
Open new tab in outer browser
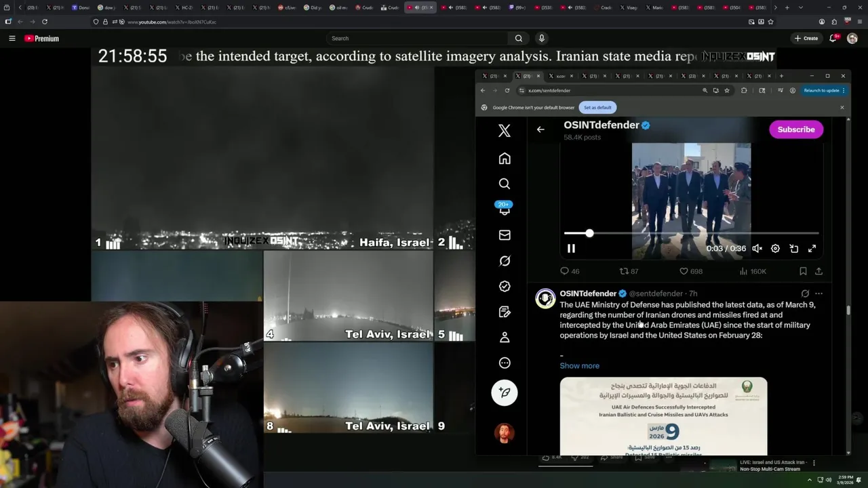pos(787,7)
